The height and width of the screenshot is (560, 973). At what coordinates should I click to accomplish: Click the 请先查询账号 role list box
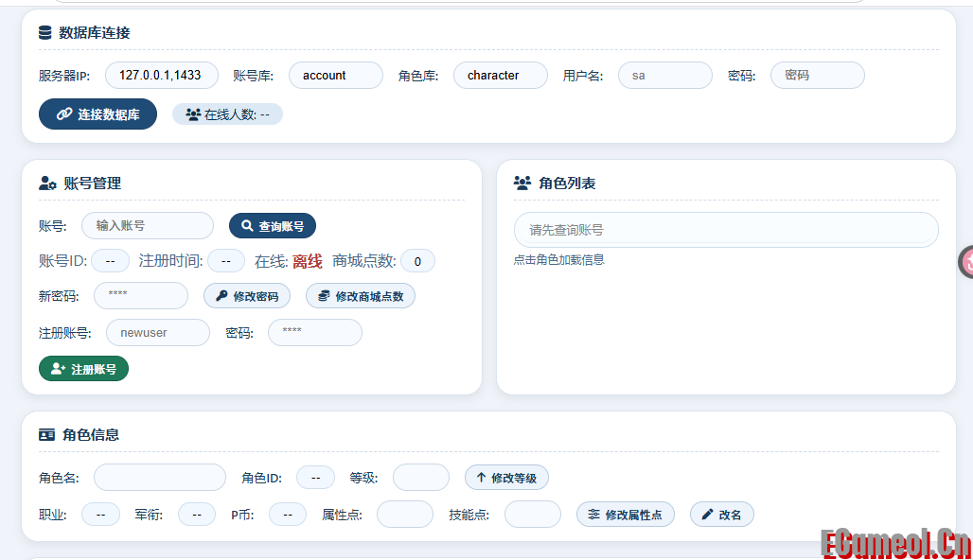tap(726, 230)
